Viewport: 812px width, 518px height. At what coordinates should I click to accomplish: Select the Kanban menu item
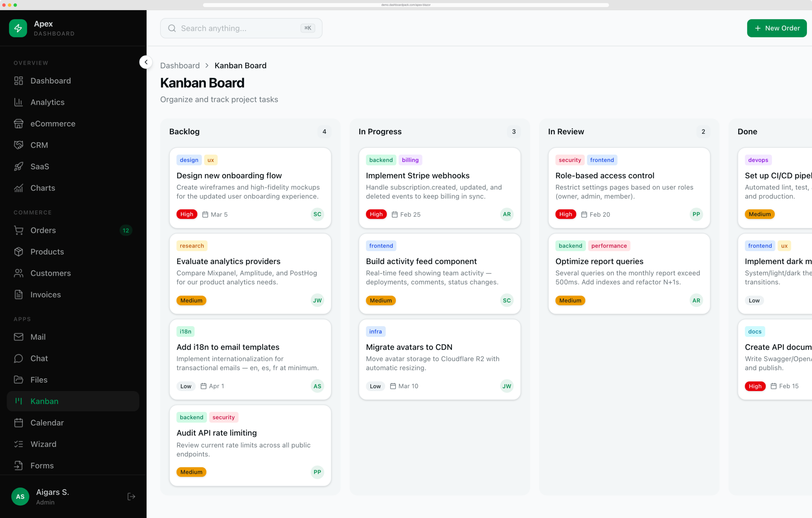[x=73, y=401]
